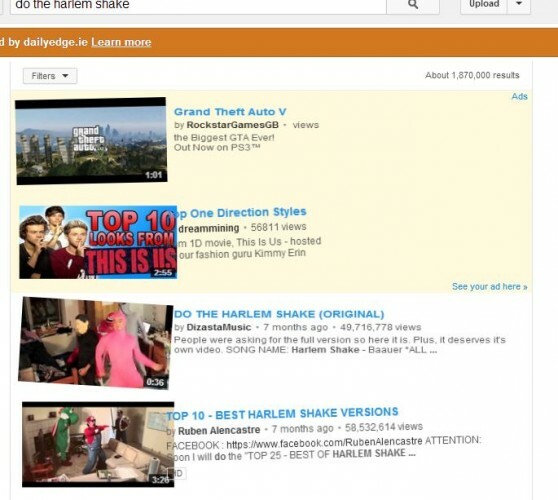Open the One Direction Styles title link
The image size is (558, 500).
(x=241, y=212)
